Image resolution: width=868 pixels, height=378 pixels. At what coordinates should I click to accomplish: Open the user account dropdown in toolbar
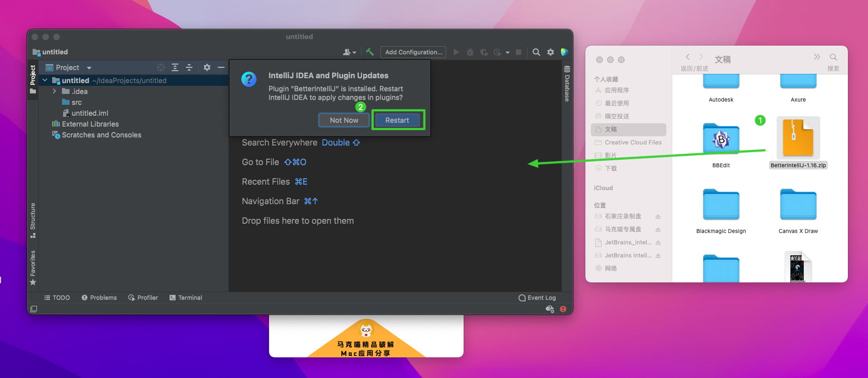[349, 52]
